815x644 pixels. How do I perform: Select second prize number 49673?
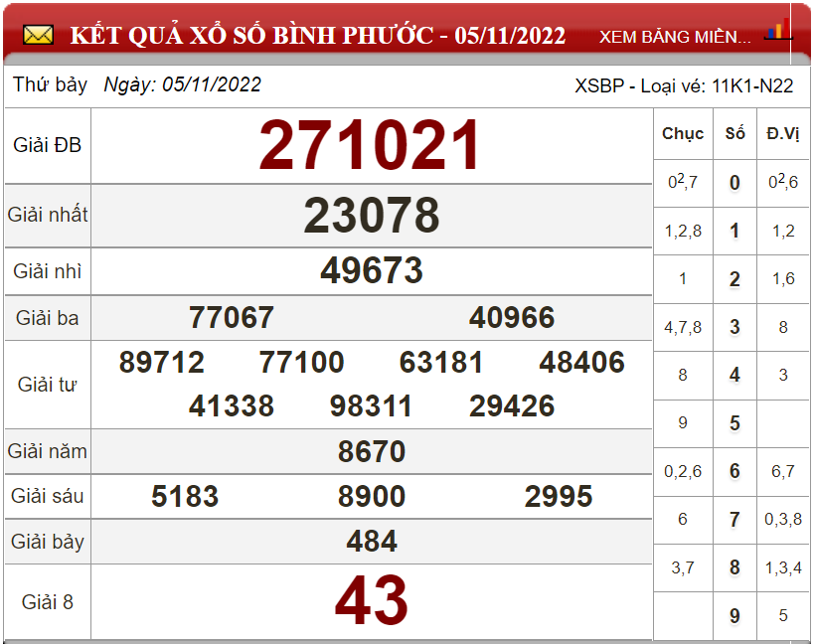pos(371,270)
